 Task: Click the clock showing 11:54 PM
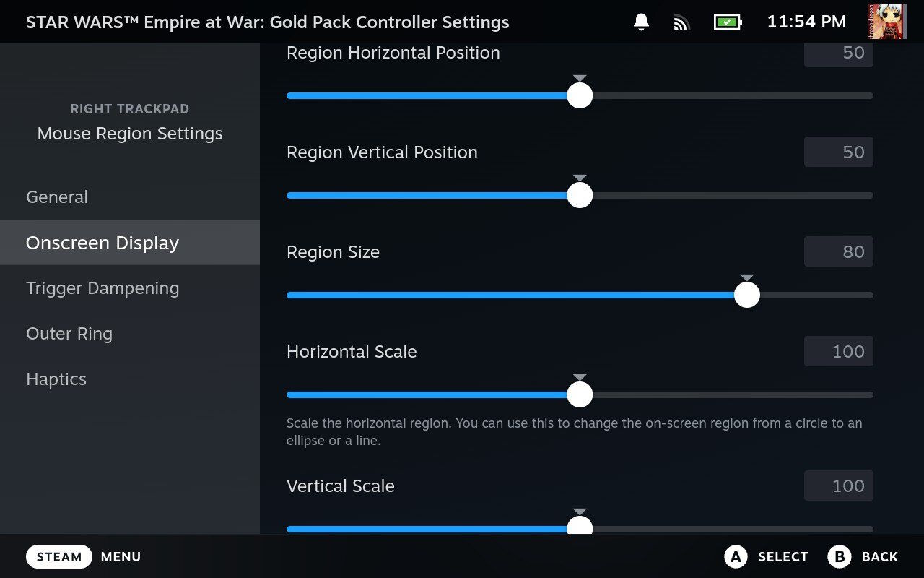[806, 22]
